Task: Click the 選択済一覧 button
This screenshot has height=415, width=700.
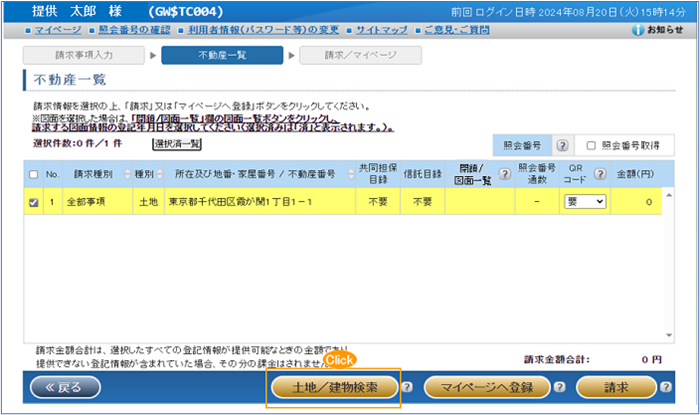Action: (x=177, y=144)
